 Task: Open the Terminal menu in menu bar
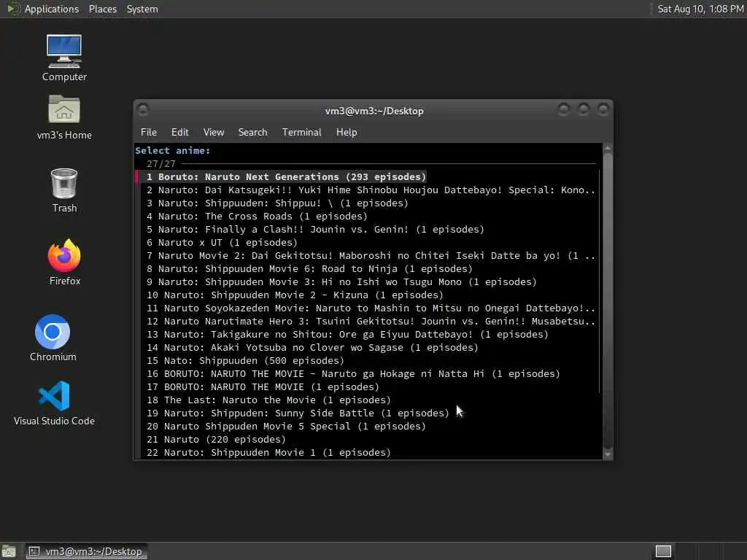coord(301,133)
